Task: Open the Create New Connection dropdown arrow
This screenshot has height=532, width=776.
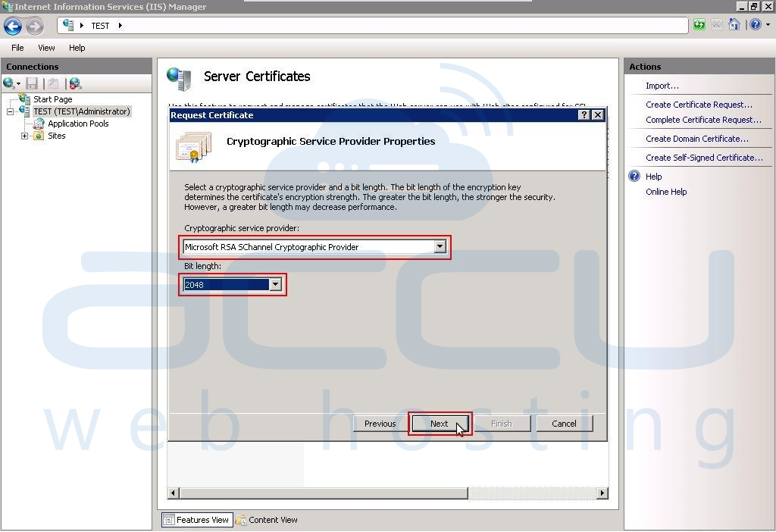Action: click(x=18, y=83)
